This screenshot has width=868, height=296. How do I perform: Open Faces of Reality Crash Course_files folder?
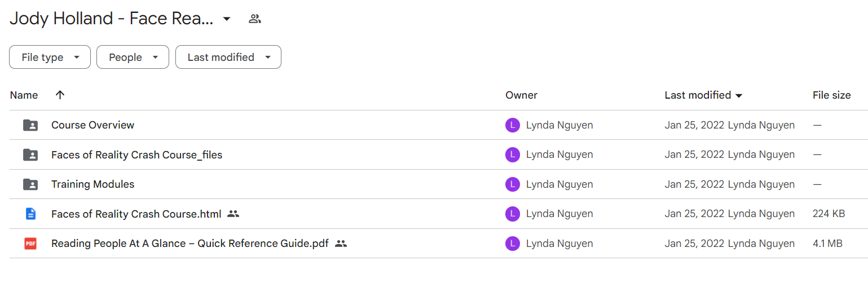(x=136, y=154)
